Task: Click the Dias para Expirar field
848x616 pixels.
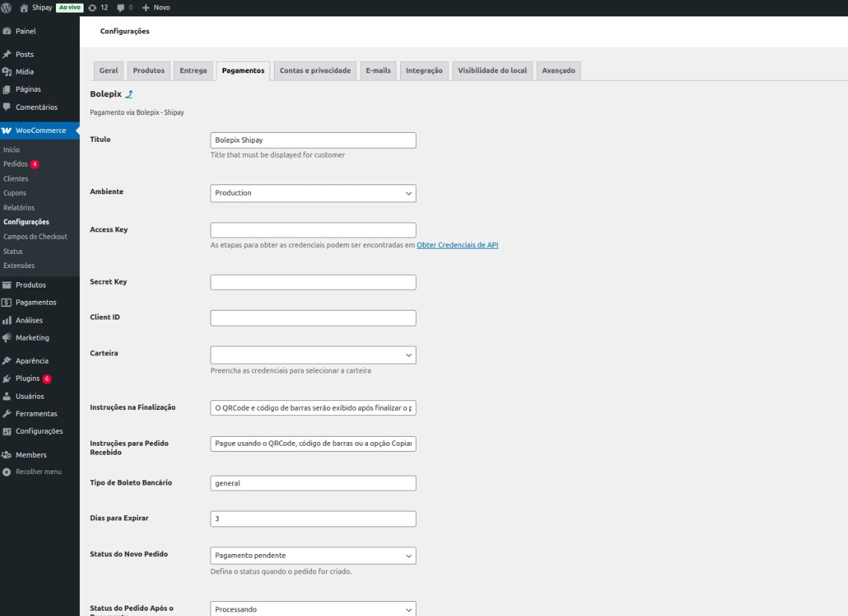Action: point(313,519)
